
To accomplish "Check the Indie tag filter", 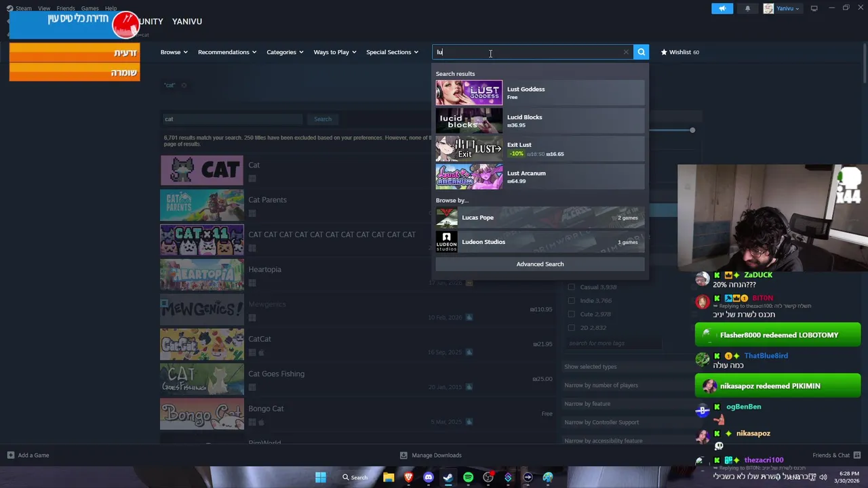I will click(x=571, y=300).
